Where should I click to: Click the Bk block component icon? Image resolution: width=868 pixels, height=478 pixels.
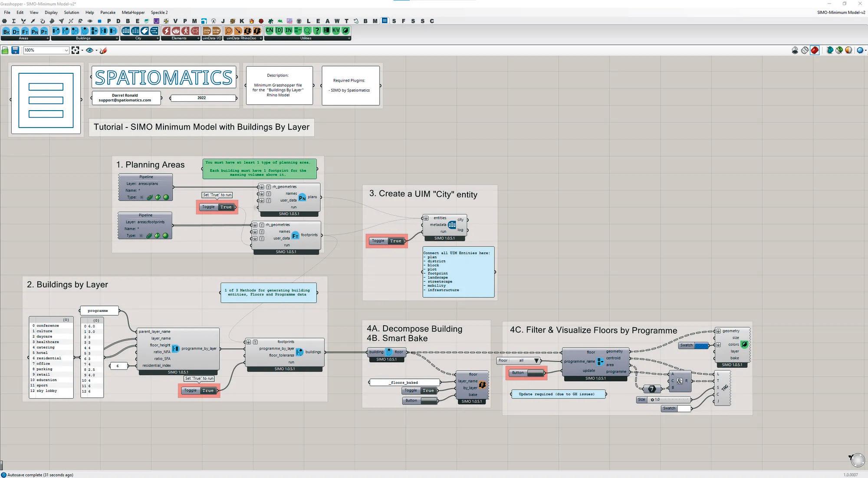coord(7,31)
